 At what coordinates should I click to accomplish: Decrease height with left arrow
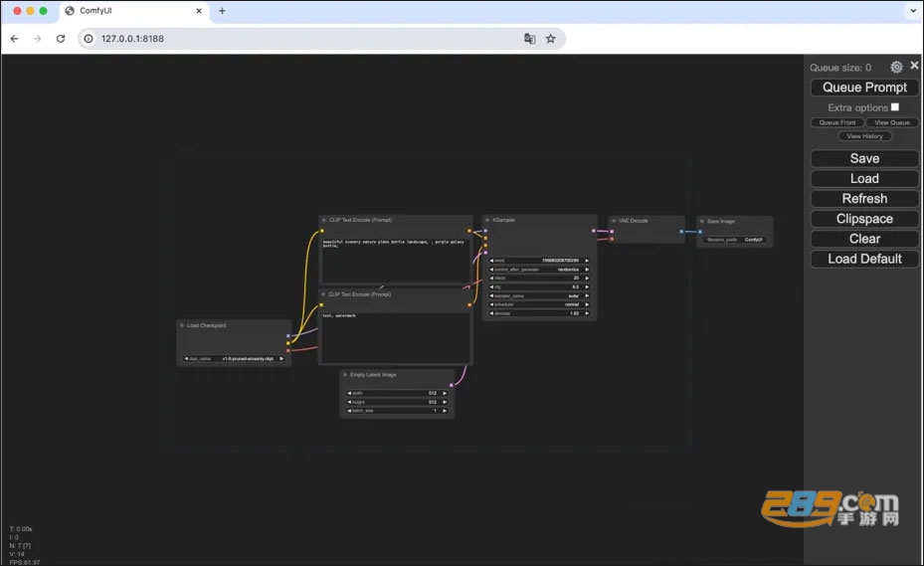(349, 402)
